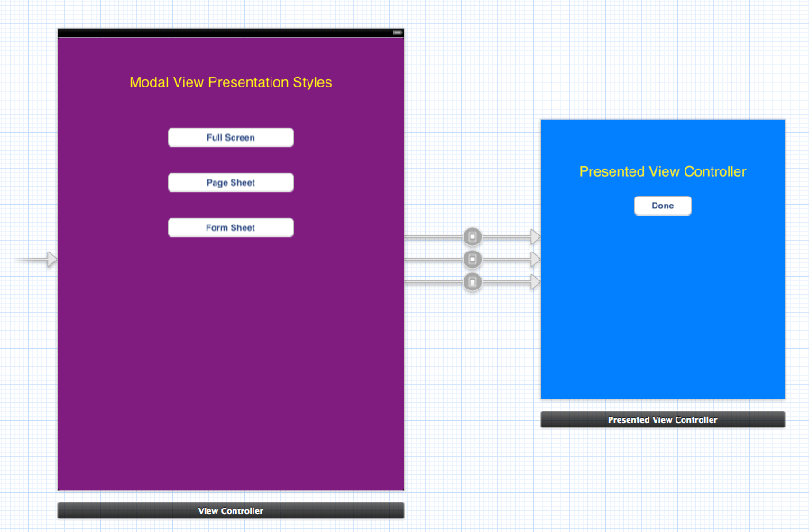Select the Form Sheet presentation option
The height and width of the screenshot is (532, 809).
pos(231,227)
